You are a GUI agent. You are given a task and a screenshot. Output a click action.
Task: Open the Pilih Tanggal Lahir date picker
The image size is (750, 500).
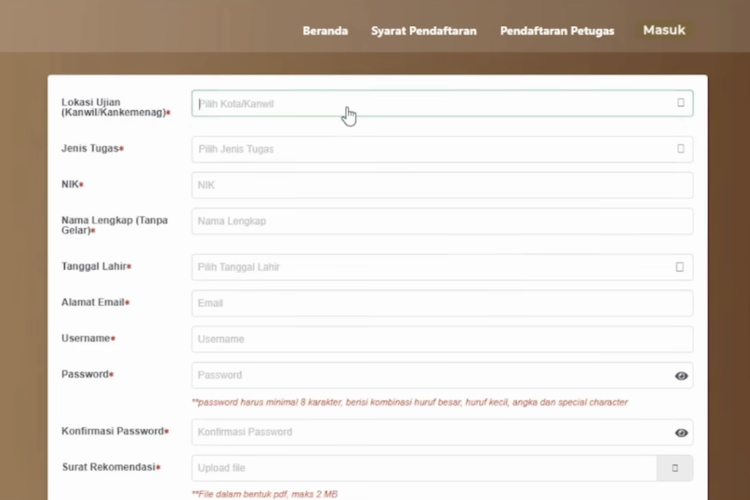pos(430,267)
